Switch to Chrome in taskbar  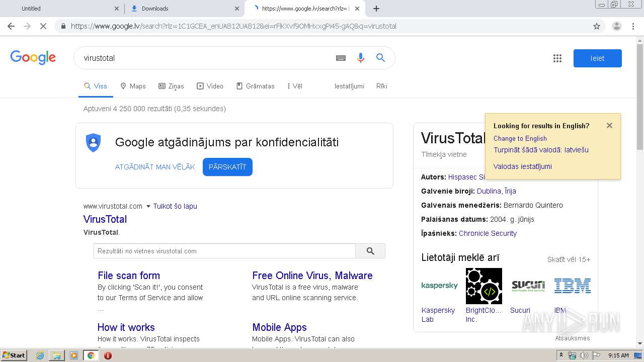click(x=91, y=355)
